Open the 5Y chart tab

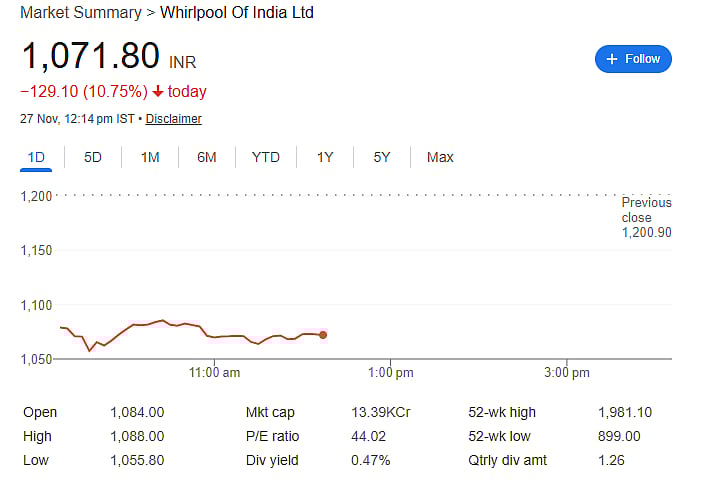click(382, 157)
